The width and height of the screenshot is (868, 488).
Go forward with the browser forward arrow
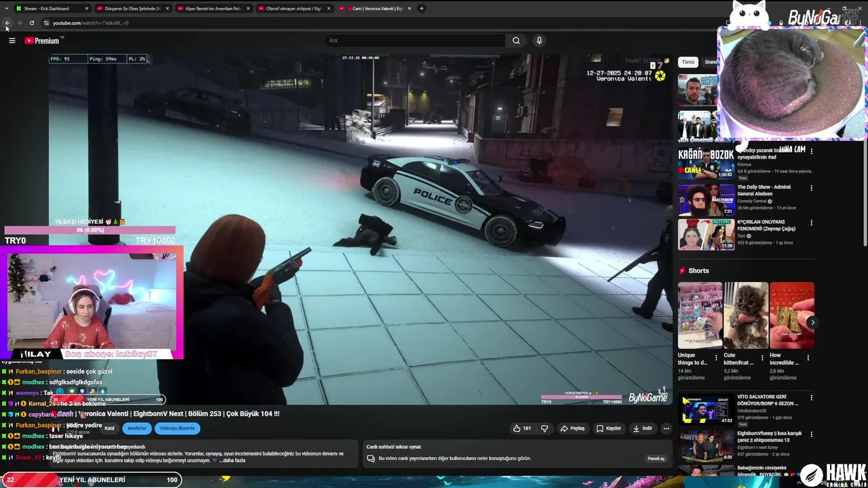[x=19, y=23]
